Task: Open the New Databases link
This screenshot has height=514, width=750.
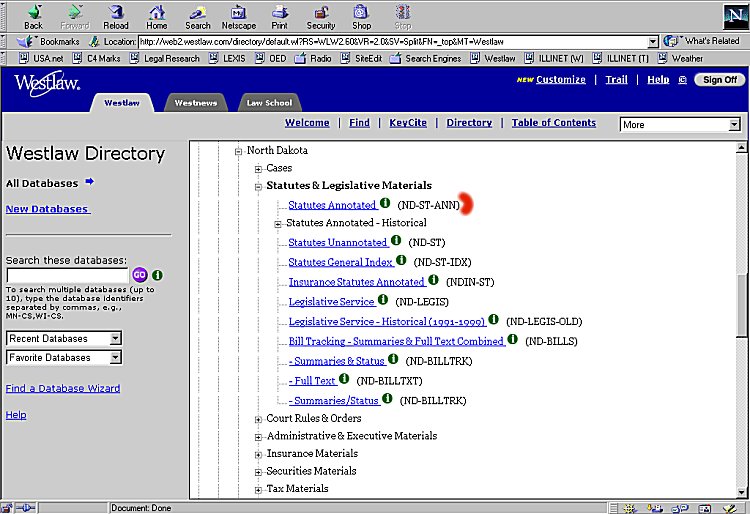Action: pyautogui.click(x=47, y=209)
